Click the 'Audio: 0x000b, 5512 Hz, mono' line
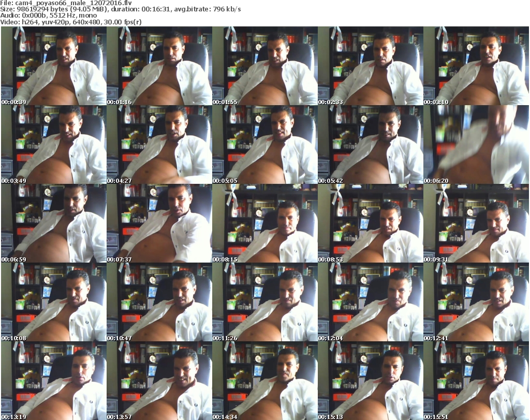 click(48, 16)
